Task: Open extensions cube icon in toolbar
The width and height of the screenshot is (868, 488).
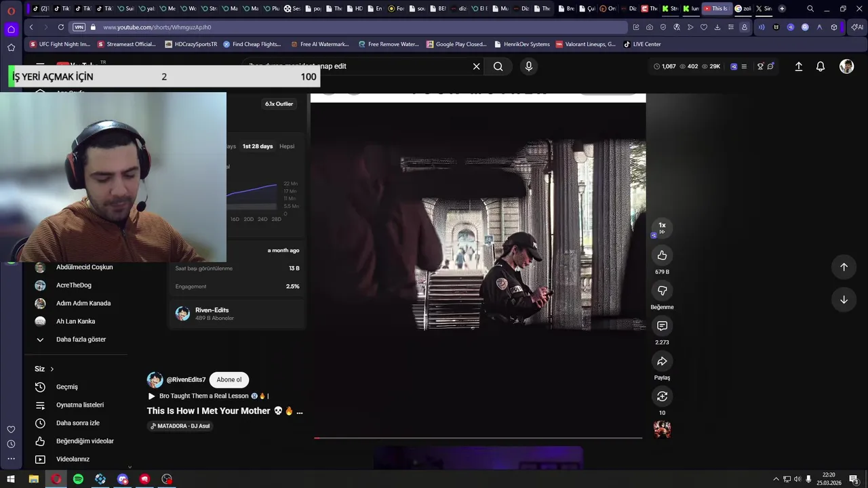Action: click(834, 27)
